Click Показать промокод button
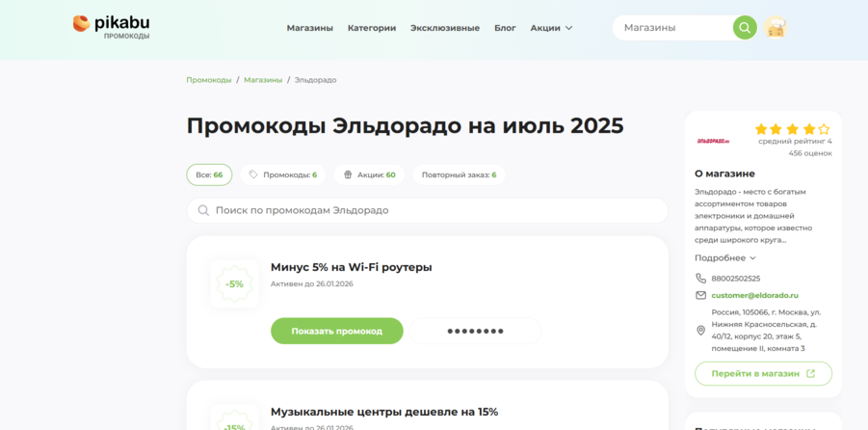The height and width of the screenshot is (430, 868). [337, 331]
